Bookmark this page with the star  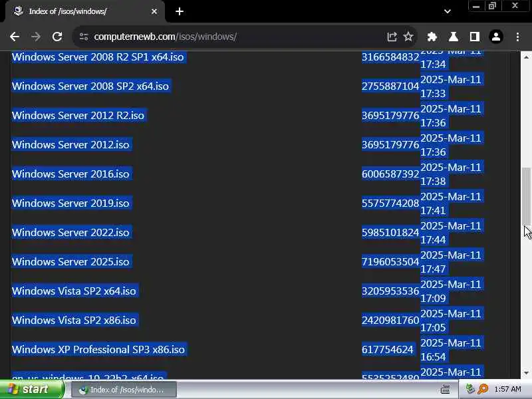(x=408, y=37)
